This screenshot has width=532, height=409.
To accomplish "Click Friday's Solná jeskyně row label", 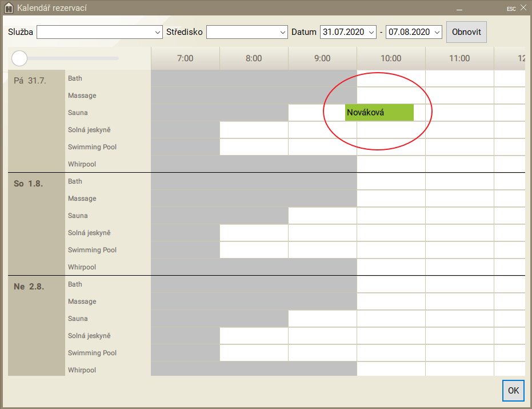I will coord(89,130).
